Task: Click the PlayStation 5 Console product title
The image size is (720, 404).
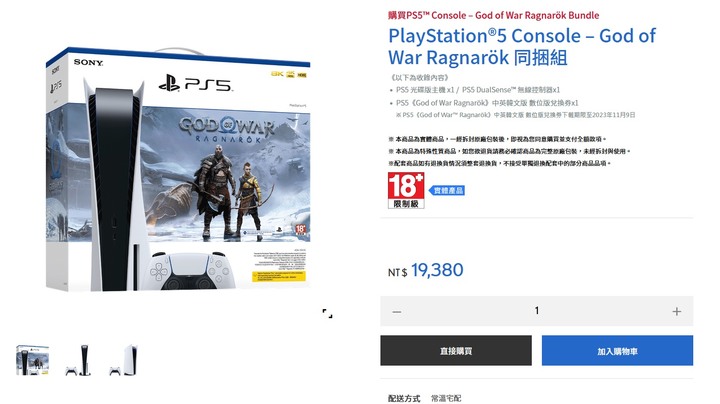Action: (522, 47)
